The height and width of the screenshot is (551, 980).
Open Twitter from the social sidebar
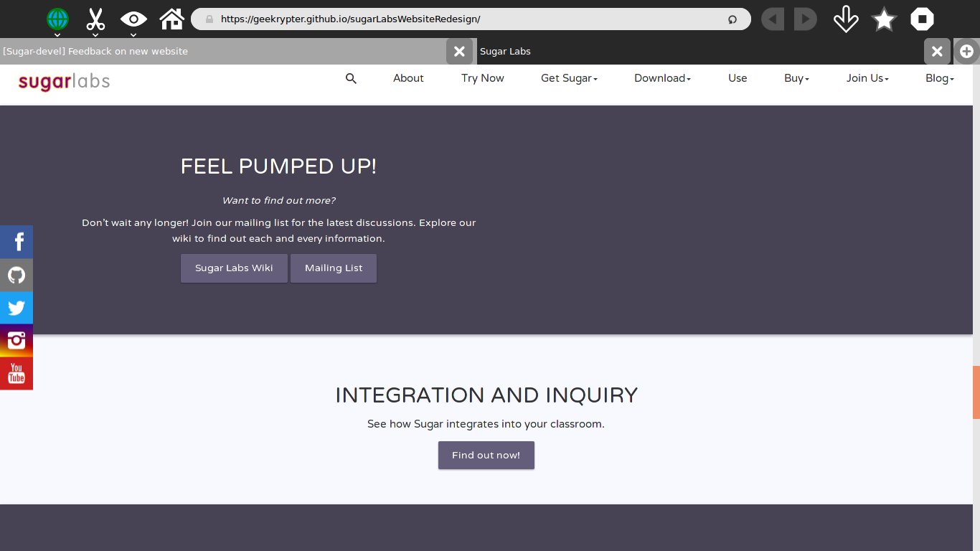17,308
